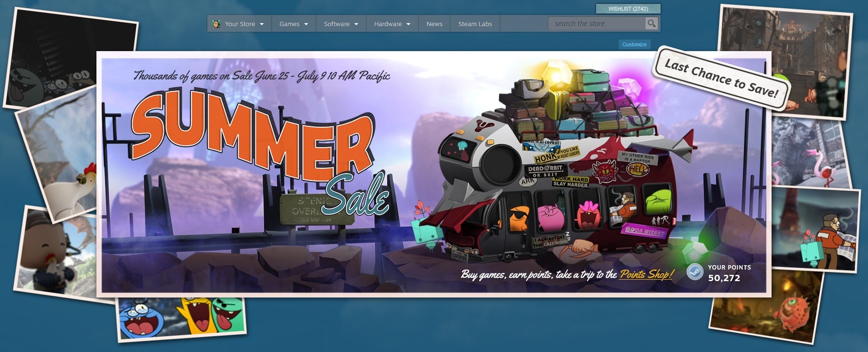The image size is (868, 352).
Task: Focus the search the store field
Action: [598, 23]
